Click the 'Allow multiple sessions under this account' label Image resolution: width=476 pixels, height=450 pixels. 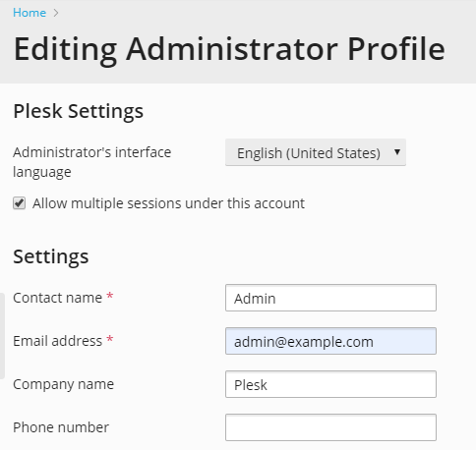[168, 203]
